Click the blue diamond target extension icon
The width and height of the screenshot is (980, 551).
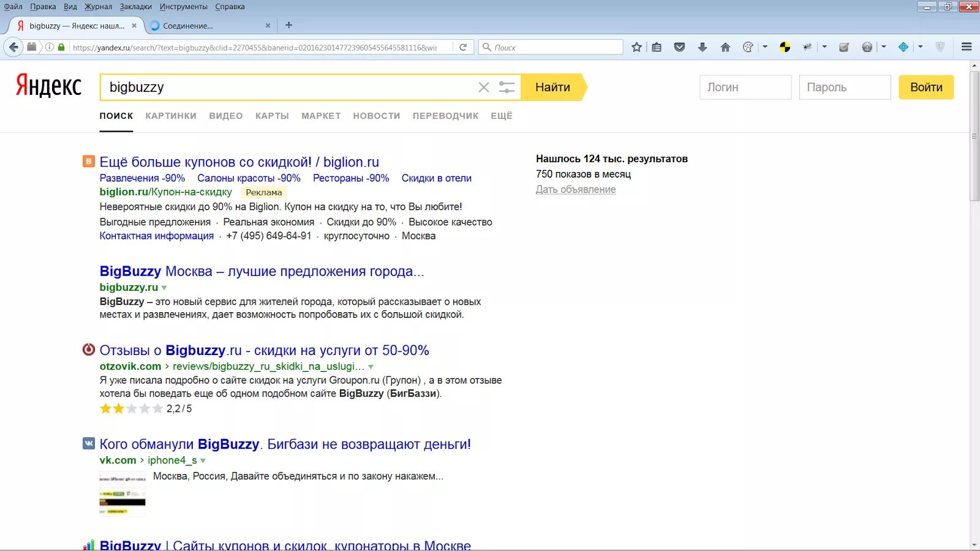[903, 47]
